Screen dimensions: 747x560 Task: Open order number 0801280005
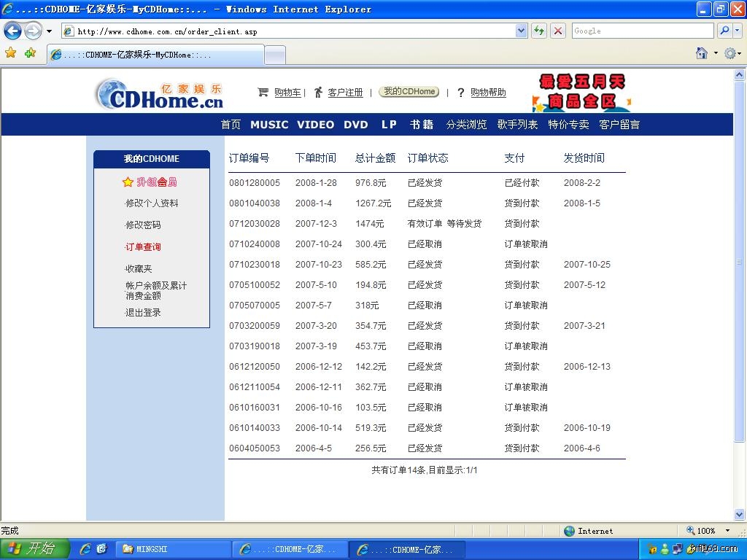coord(254,183)
